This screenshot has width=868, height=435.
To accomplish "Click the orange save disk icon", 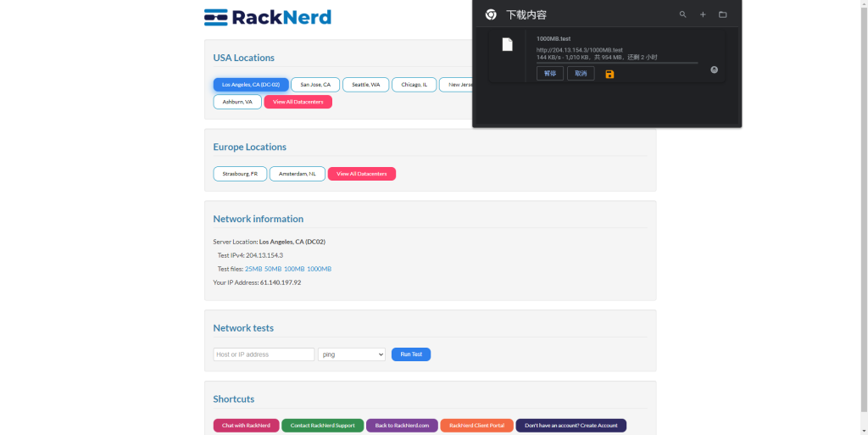I will pyautogui.click(x=609, y=74).
